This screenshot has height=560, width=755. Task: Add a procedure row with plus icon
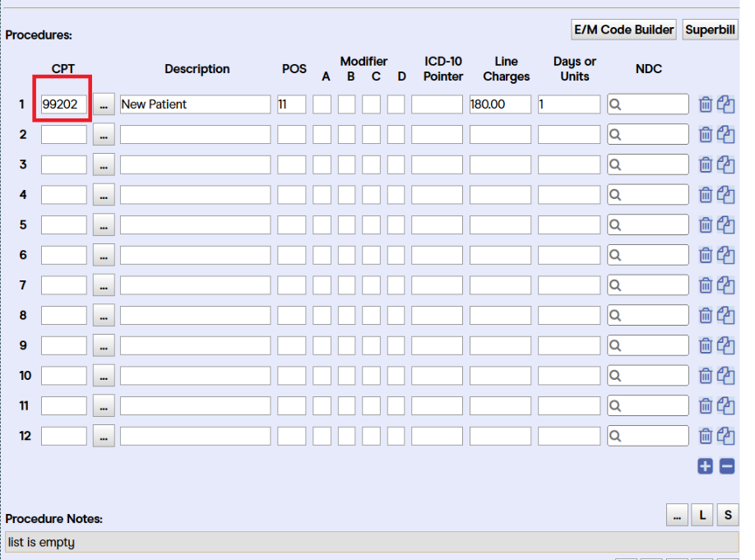pos(706,466)
